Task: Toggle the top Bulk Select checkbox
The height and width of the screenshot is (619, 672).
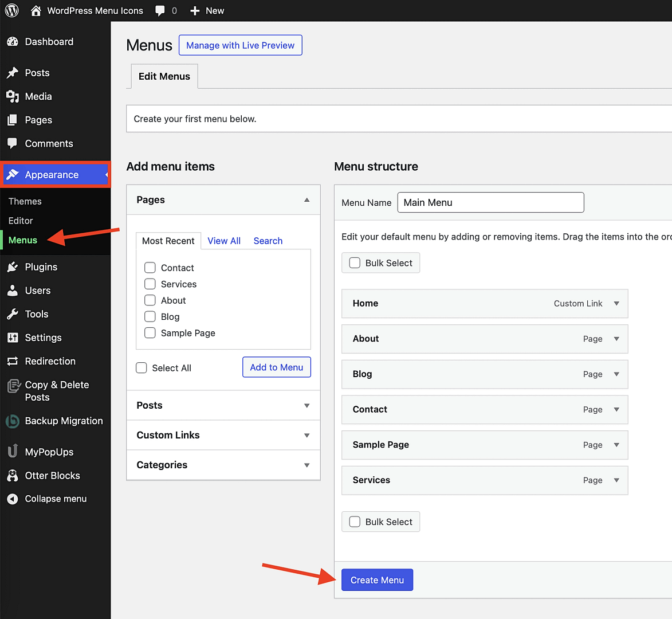Action: point(355,263)
